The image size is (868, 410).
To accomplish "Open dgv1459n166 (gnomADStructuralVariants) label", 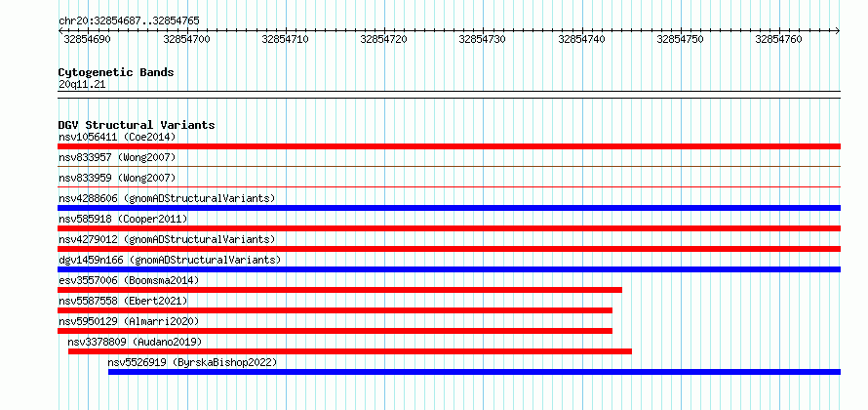I will pos(170,260).
